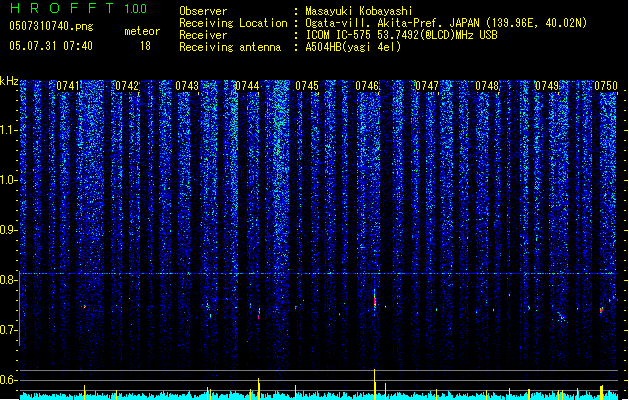Click the 0.8 frequency axis label

click(x=8, y=280)
